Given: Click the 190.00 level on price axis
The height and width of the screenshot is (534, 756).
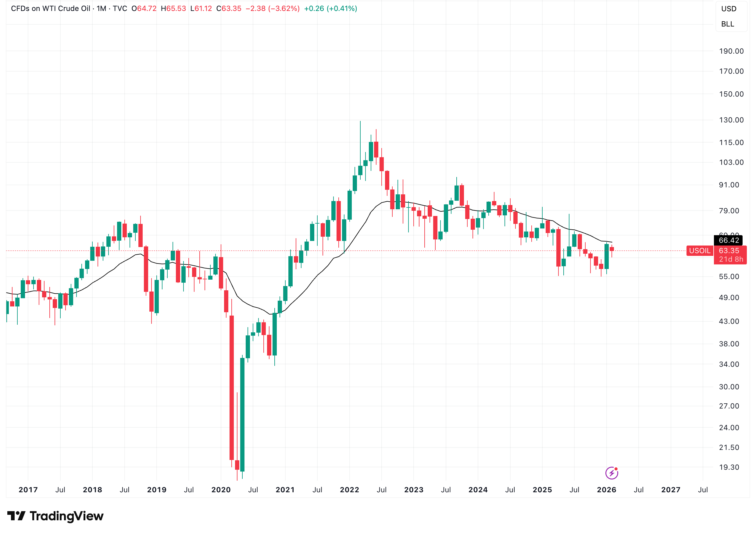Looking at the screenshot, I should (x=731, y=51).
